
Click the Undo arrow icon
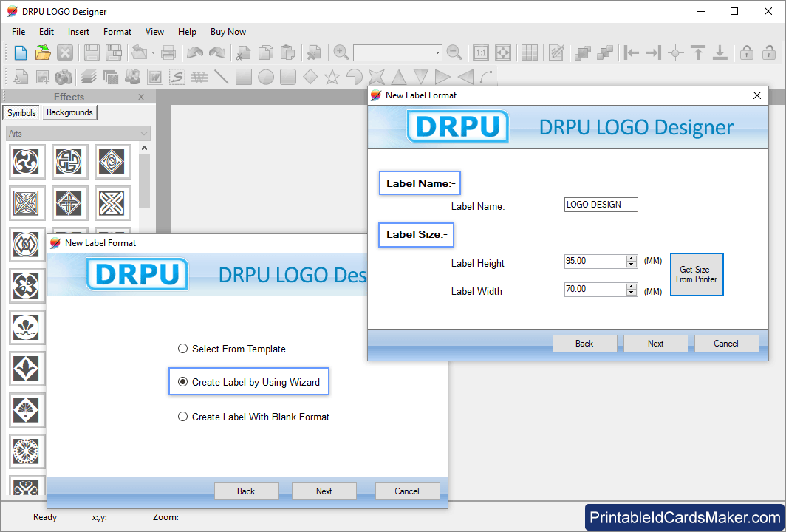(195, 52)
